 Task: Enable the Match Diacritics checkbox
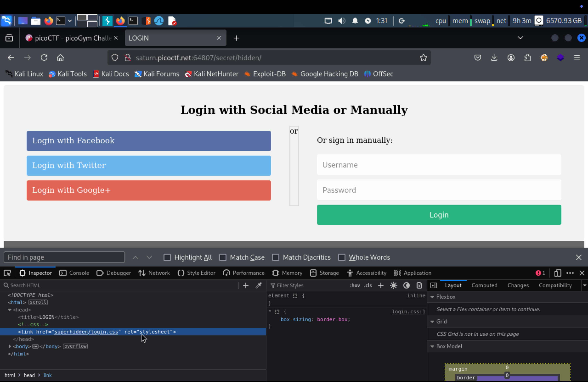pos(275,257)
